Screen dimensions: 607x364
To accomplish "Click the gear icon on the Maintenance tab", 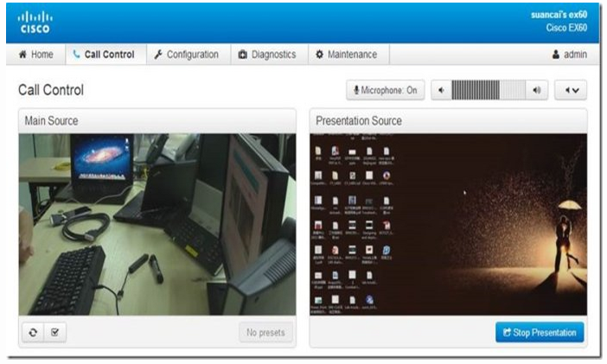I will [319, 54].
